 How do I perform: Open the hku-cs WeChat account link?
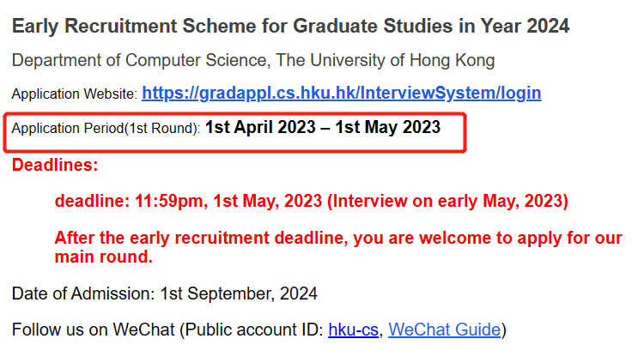(354, 330)
